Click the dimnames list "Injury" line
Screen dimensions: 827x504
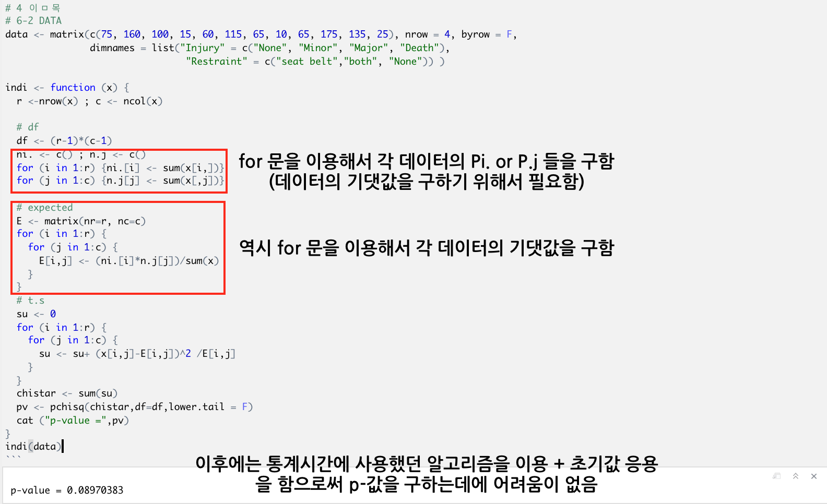[269, 48]
